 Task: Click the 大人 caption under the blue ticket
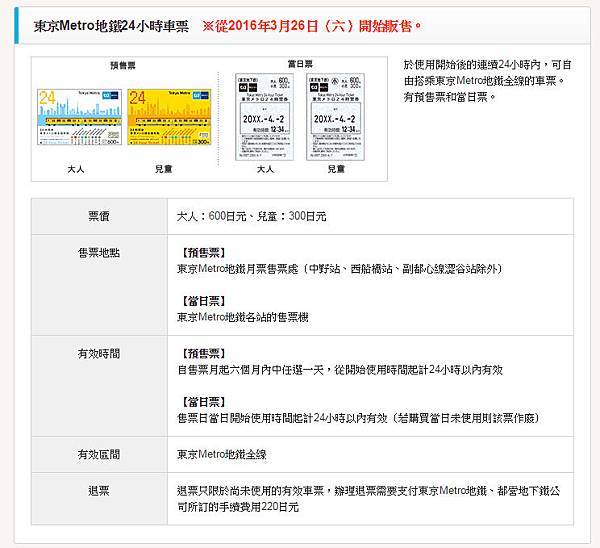coord(76,169)
